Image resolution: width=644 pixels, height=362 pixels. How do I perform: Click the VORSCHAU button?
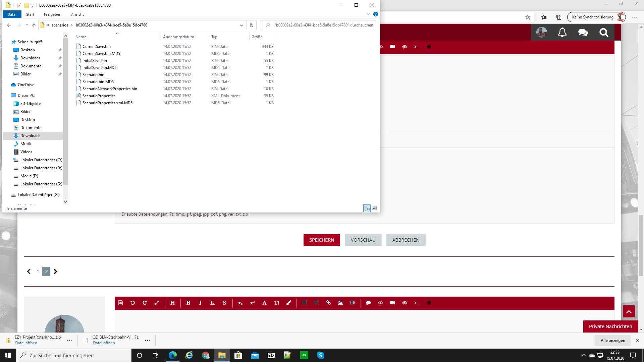(363, 240)
